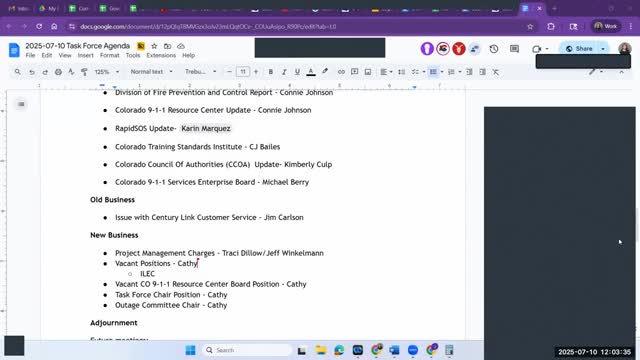Viewport: 640px width, 360px height.
Task: Star this document
Action: 154,46
